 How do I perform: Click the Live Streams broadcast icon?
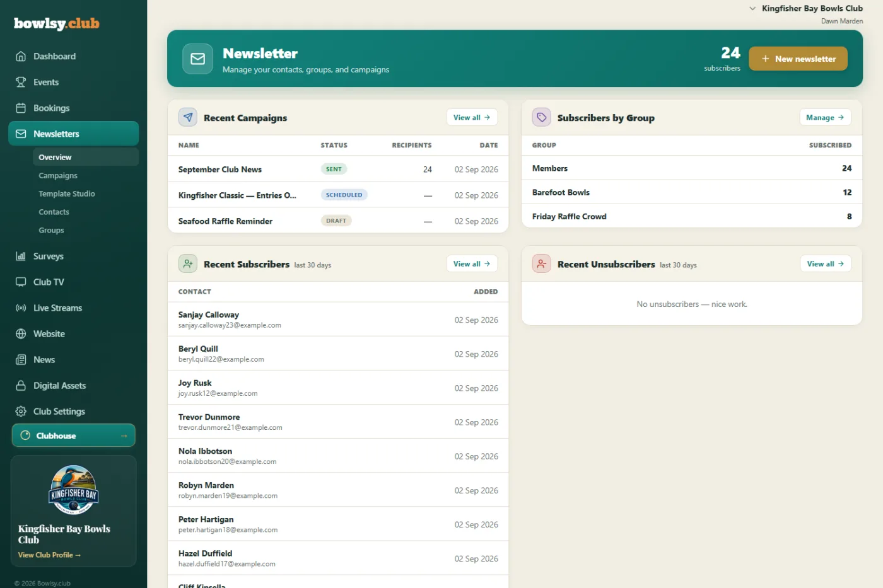[21, 308]
